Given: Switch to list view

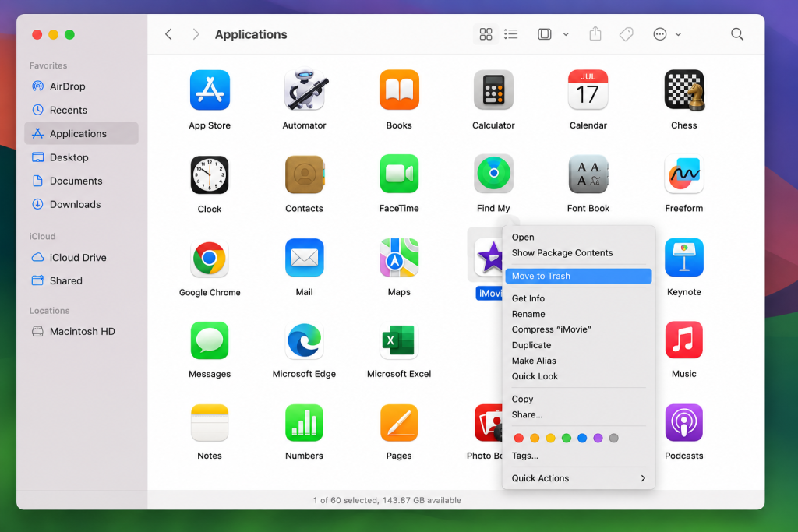Looking at the screenshot, I should (511, 34).
